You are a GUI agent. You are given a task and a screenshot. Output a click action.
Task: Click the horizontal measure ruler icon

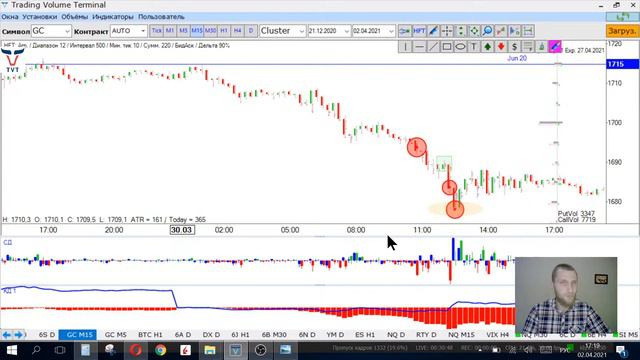tap(528, 31)
